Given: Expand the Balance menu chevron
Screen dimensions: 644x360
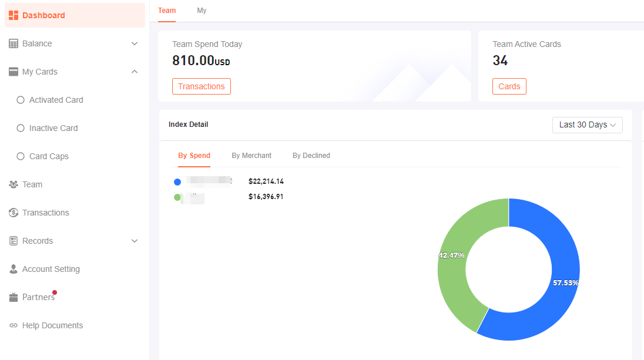Looking at the screenshot, I should (x=135, y=43).
